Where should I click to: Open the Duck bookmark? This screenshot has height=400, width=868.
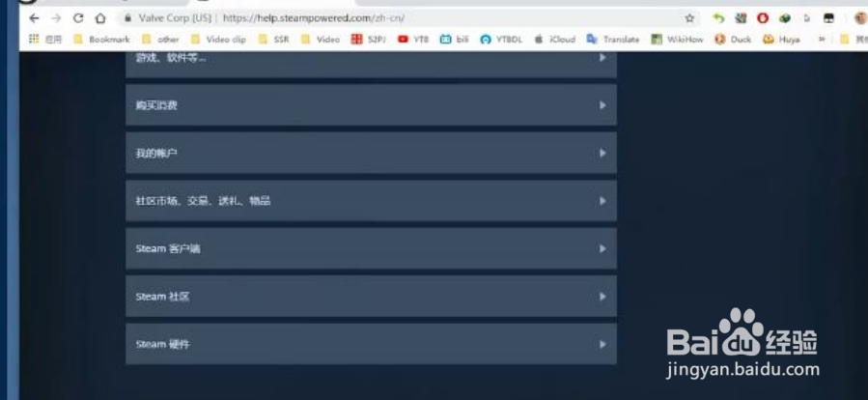[733, 40]
